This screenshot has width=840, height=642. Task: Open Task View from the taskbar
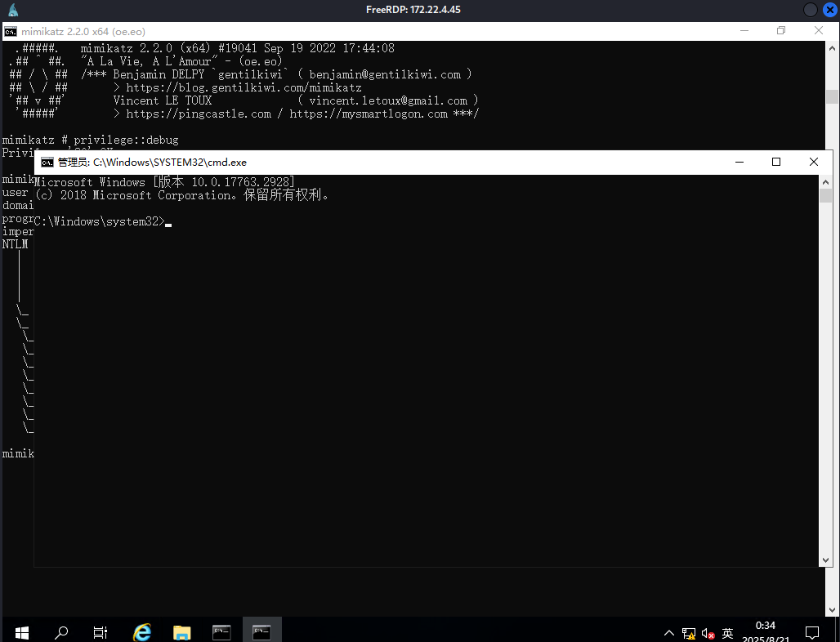click(x=101, y=632)
